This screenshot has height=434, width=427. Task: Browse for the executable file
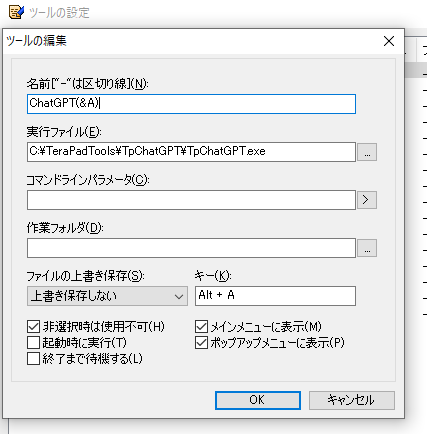point(367,152)
